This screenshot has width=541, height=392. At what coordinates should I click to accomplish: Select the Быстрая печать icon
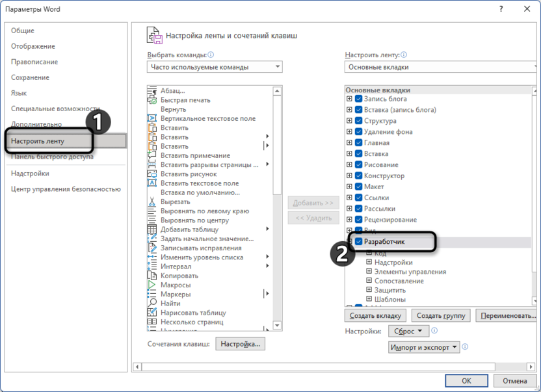[152, 100]
